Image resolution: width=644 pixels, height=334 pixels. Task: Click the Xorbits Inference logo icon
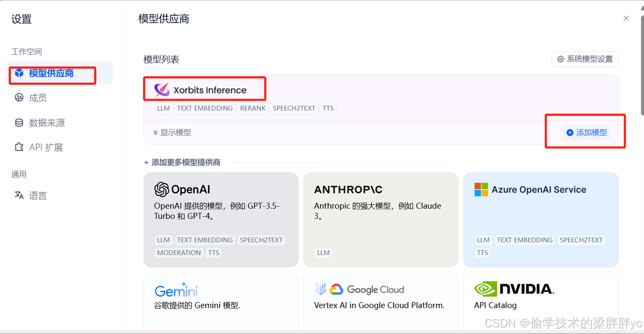pyautogui.click(x=162, y=90)
